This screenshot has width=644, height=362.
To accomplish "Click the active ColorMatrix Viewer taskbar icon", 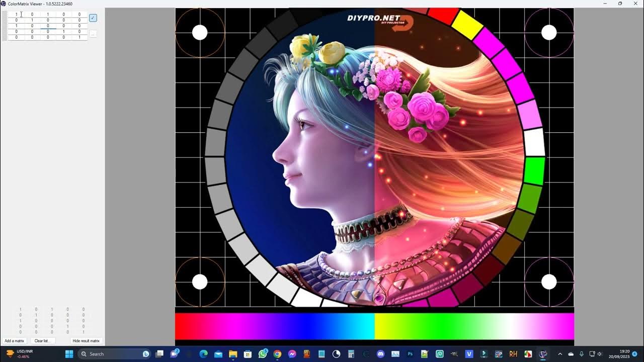I will (543, 354).
